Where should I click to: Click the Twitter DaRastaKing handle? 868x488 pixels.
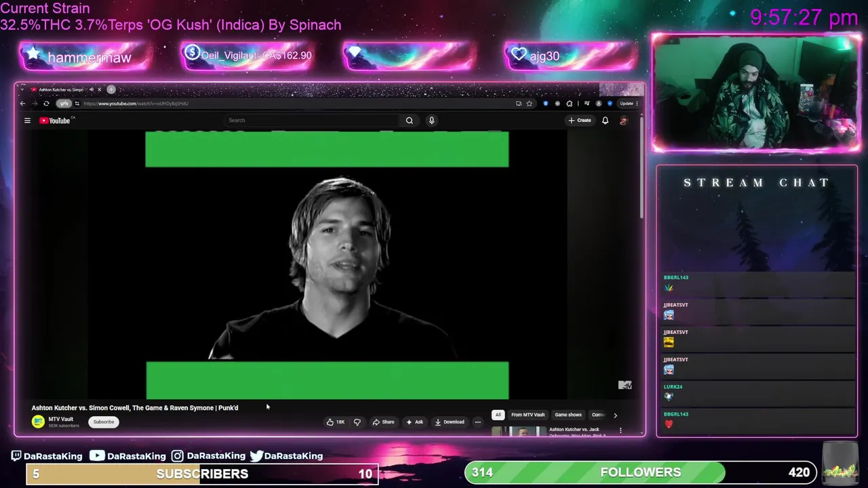(x=293, y=456)
